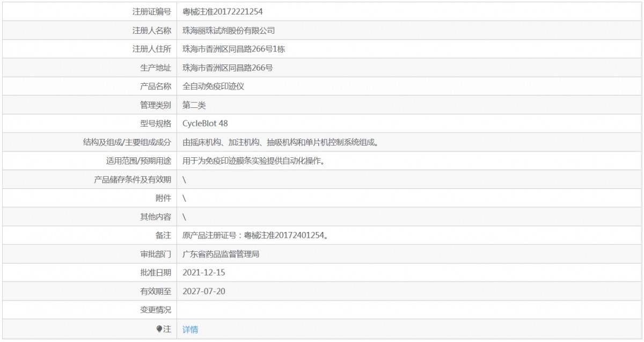Click the 注册人名称 label
The width and height of the screenshot is (644, 342).
pos(152,30)
